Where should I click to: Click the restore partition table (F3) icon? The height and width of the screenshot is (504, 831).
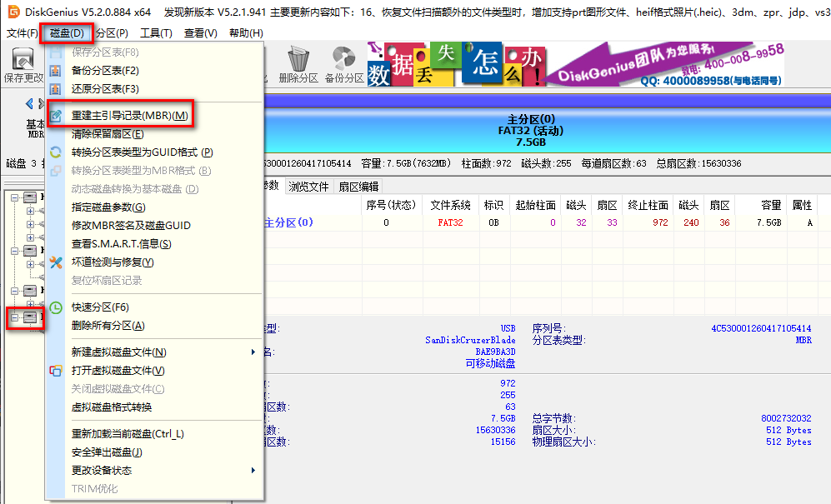click(x=56, y=89)
